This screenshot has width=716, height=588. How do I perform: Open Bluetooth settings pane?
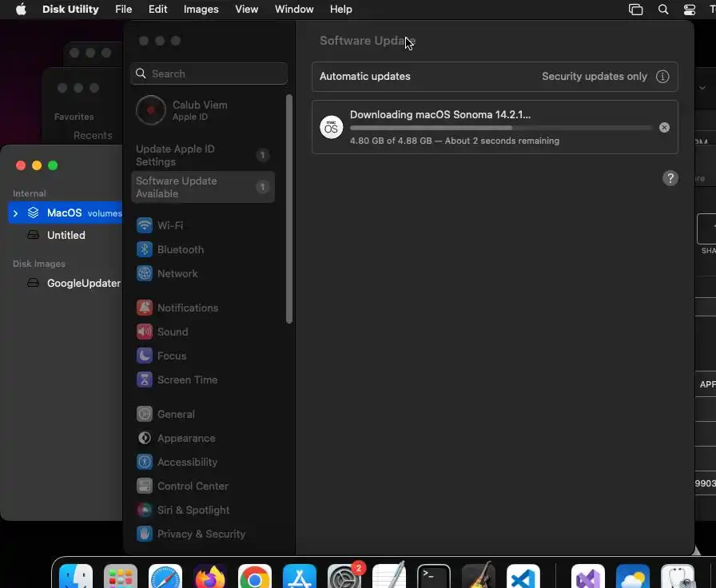pos(170,249)
